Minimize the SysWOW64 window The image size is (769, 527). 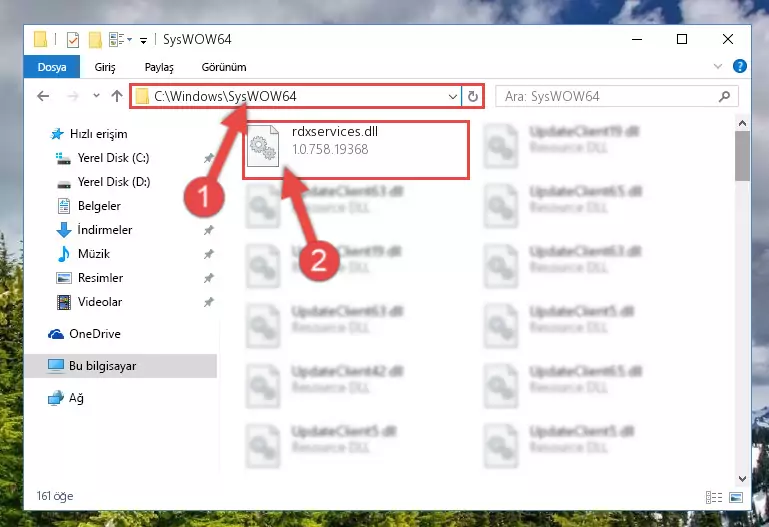click(x=637, y=39)
